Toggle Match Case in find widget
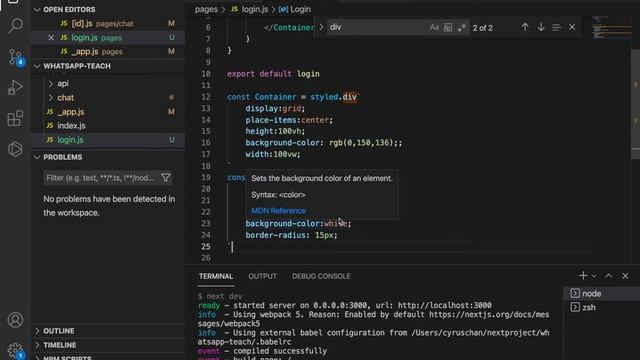Viewport: 640px width, 360px height. (434, 27)
